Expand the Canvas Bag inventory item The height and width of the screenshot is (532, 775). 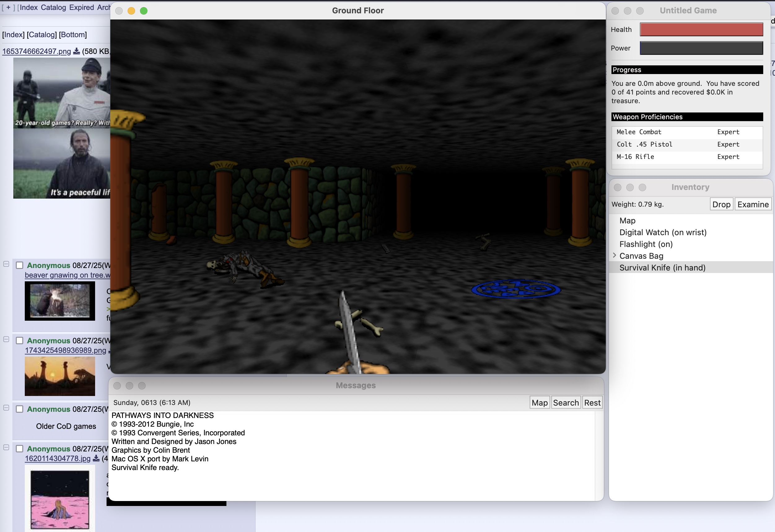tap(614, 256)
